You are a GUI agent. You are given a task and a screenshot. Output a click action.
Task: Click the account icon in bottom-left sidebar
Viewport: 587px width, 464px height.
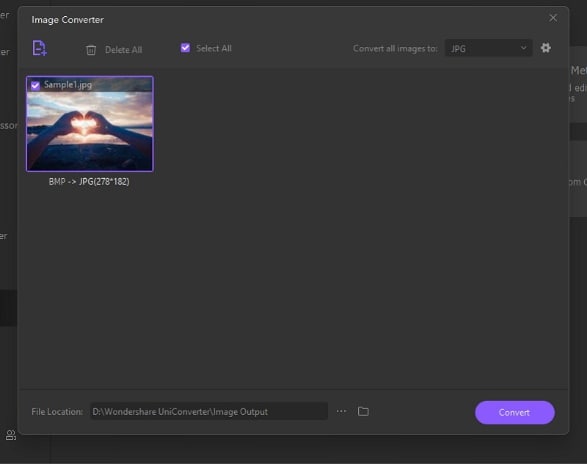[x=11, y=435]
